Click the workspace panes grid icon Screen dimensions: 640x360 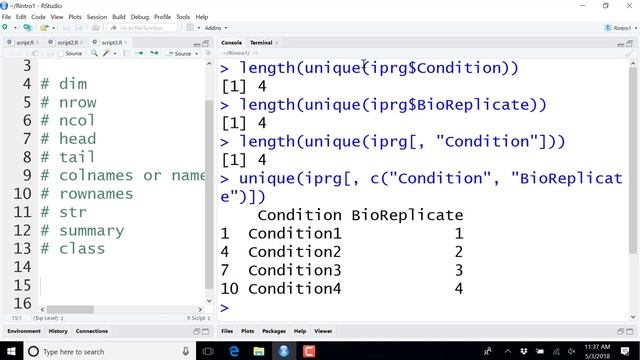click(x=190, y=28)
